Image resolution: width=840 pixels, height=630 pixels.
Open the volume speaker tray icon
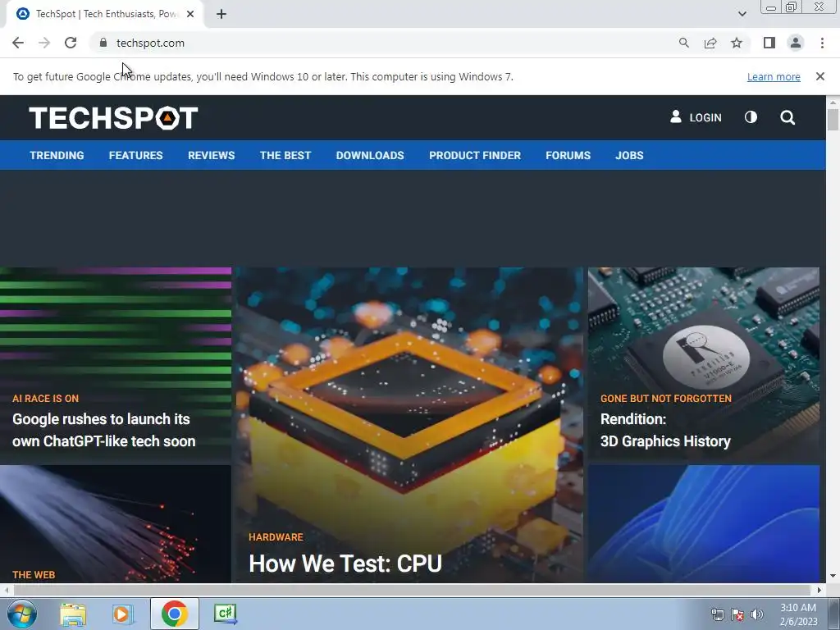(x=757, y=615)
